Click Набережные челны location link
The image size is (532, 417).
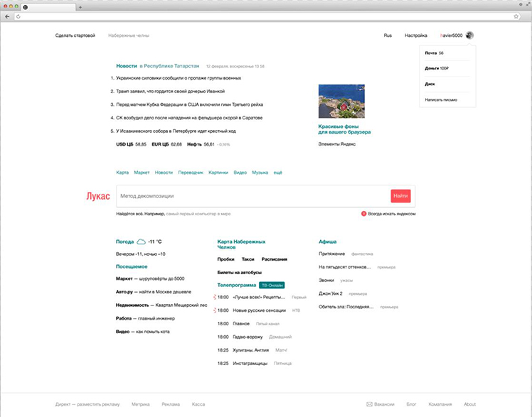point(129,36)
